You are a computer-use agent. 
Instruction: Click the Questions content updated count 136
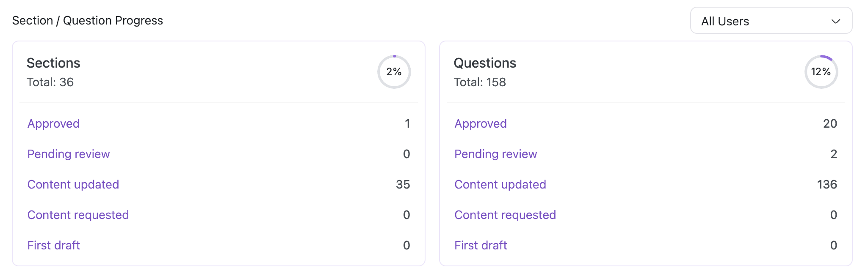(x=827, y=184)
